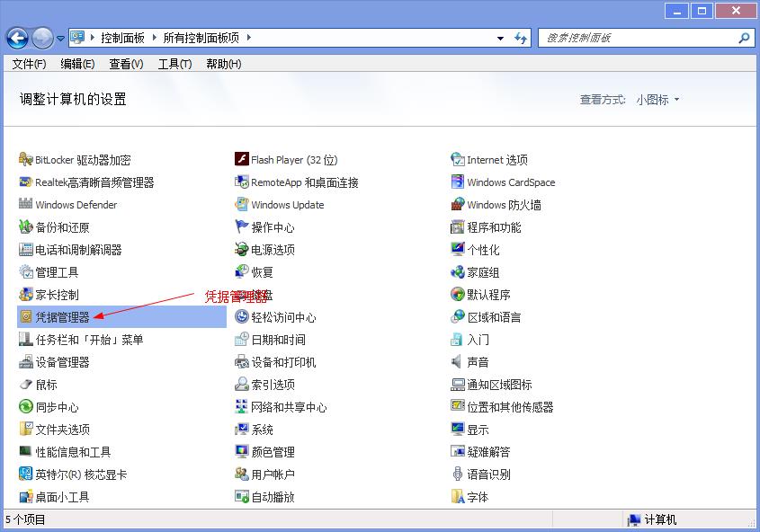Image resolution: width=760 pixels, height=532 pixels.
Task: Open 默认程序 icon
Action: [x=458, y=295]
